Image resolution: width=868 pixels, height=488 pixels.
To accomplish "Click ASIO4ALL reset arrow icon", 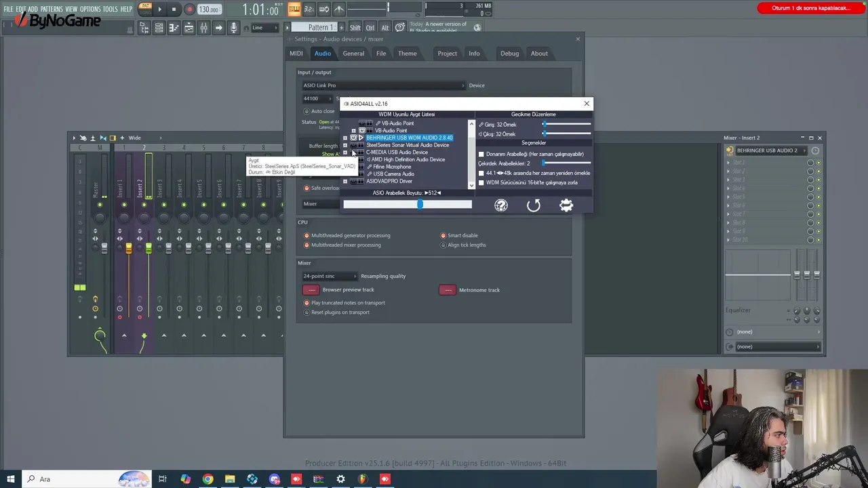I will coord(534,205).
